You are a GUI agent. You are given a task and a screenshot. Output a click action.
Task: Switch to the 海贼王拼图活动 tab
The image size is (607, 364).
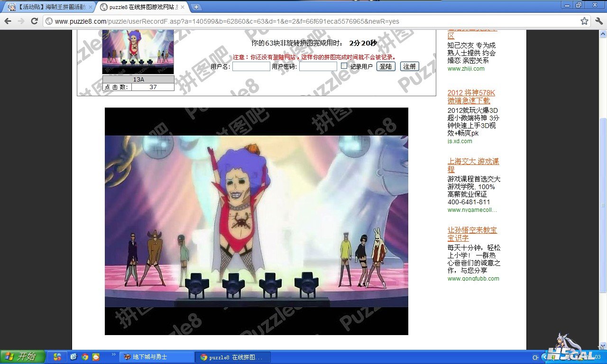(47, 7)
